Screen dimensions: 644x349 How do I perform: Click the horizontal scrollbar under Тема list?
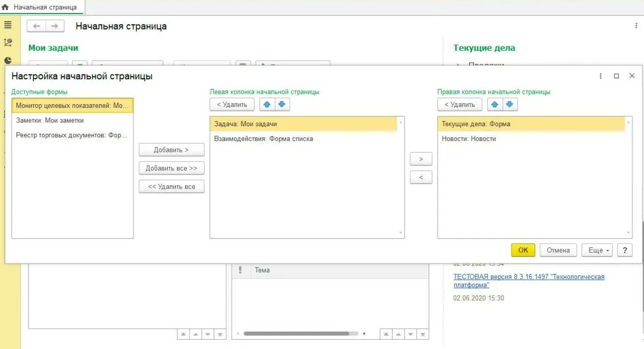point(296,334)
